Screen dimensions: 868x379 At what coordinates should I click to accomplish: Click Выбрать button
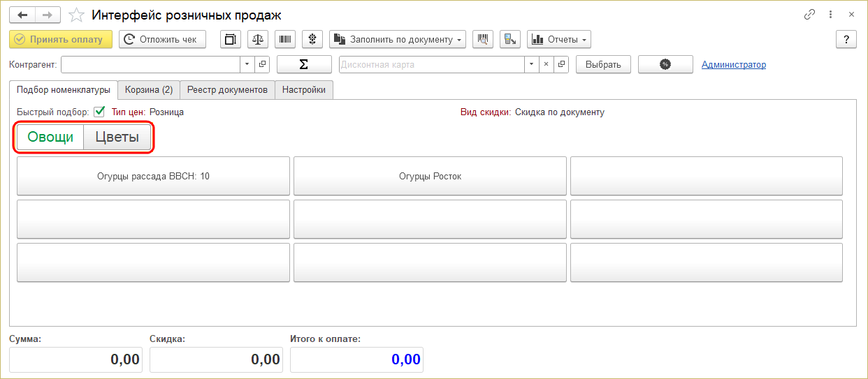click(603, 64)
